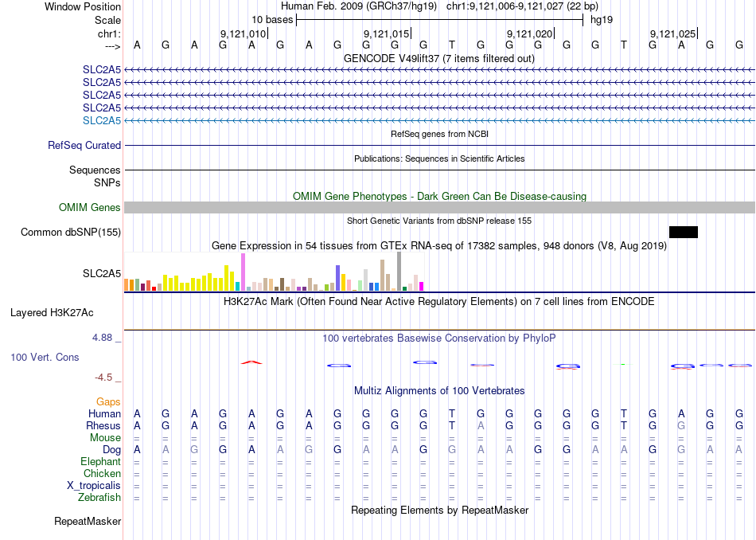The height and width of the screenshot is (540, 756).
Task: Click the 'RepeatMasker' track label
Action: (x=88, y=521)
